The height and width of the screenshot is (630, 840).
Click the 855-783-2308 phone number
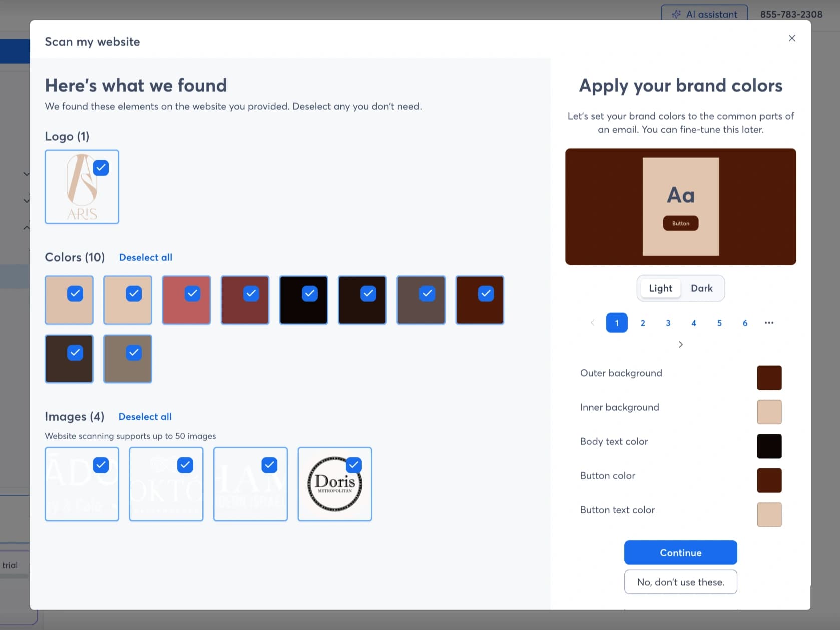pyautogui.click(x=791, y=14)
